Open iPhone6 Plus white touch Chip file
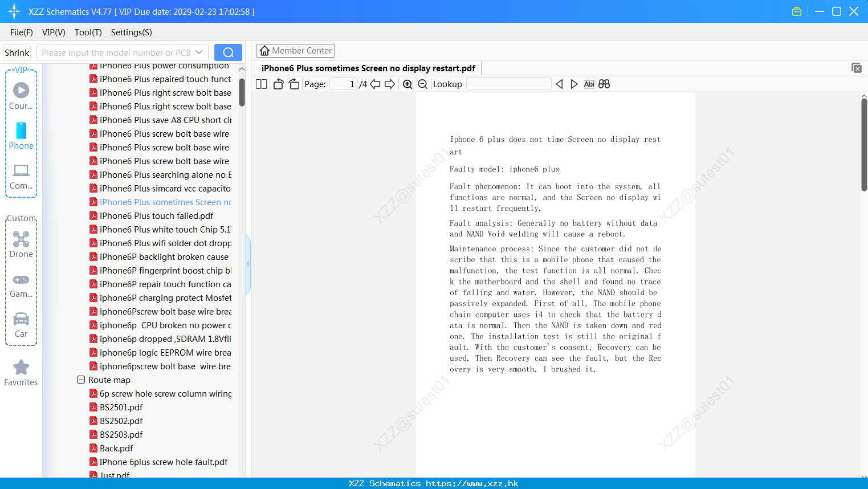Screen dimensions: 868x489 click(x=161, y=229)
